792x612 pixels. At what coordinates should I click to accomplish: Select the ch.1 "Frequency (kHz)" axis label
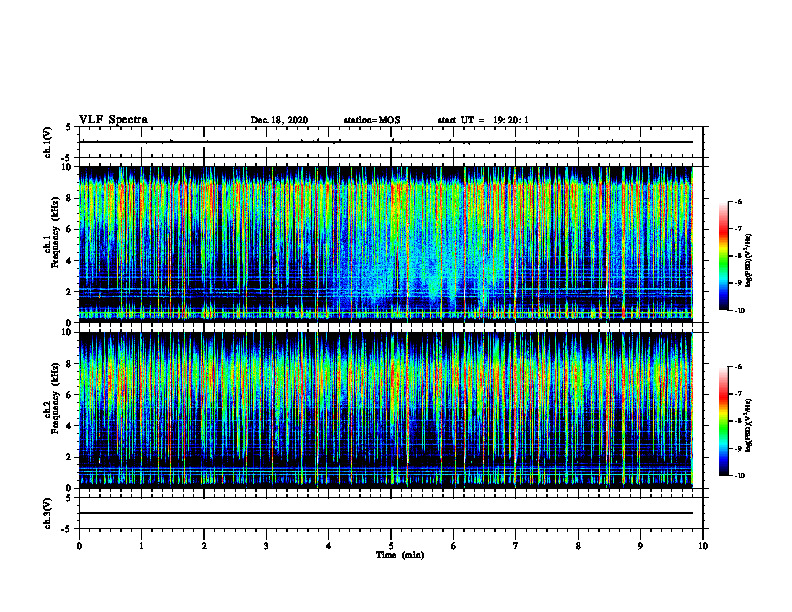coord(56,232)
